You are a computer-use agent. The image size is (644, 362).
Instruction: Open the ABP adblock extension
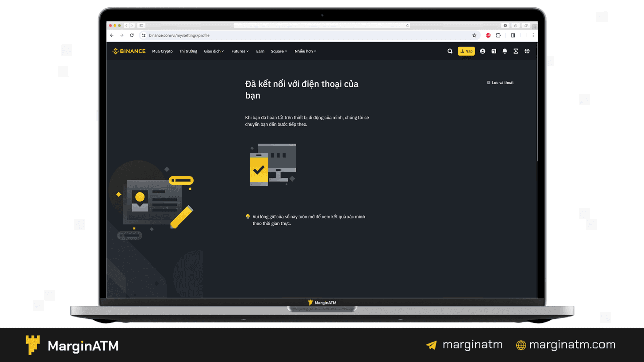(x=488, y=35)
